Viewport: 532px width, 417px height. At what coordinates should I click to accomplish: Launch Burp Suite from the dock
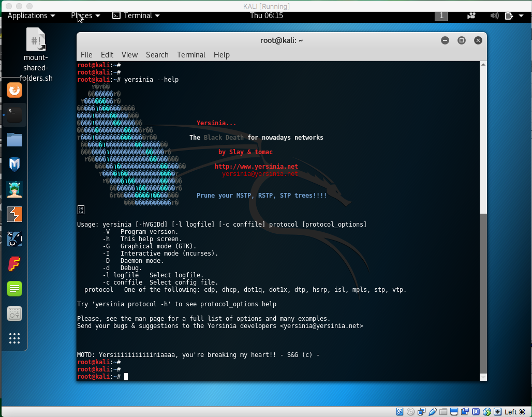(14, 214)
